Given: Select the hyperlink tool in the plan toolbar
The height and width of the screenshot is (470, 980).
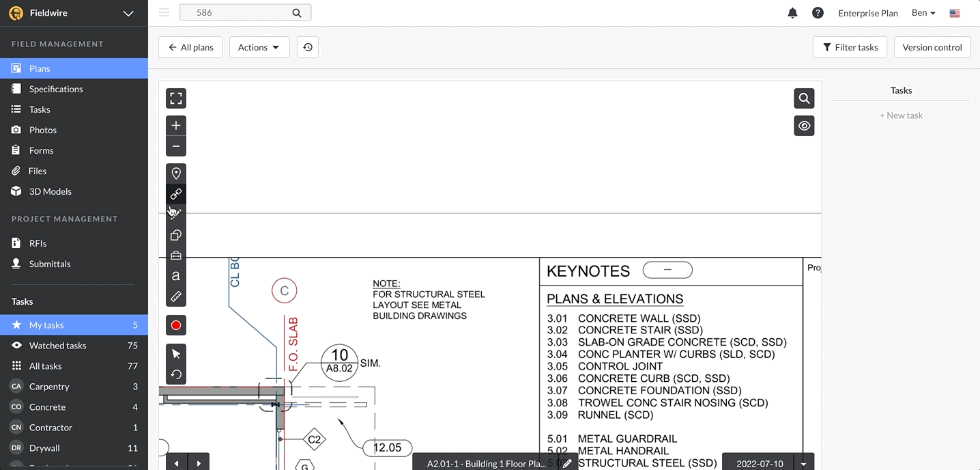Looking at the screenshot, I should [x=175, y=193].
